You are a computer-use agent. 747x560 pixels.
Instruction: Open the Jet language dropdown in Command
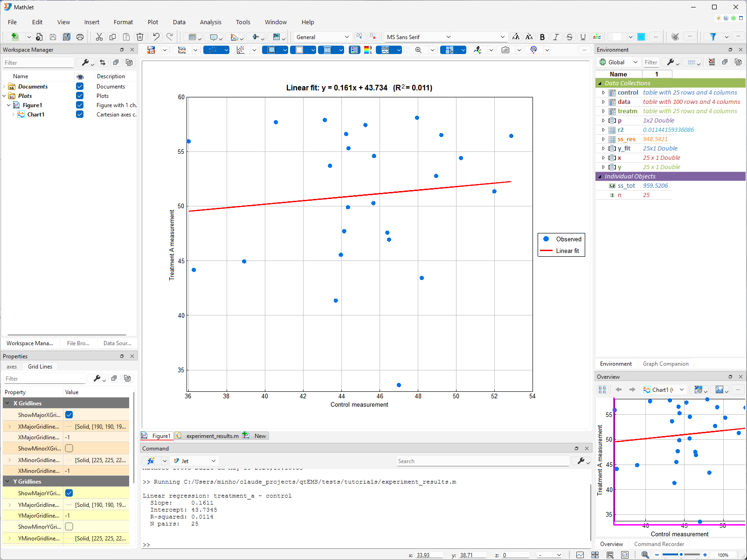pos(194,461)
